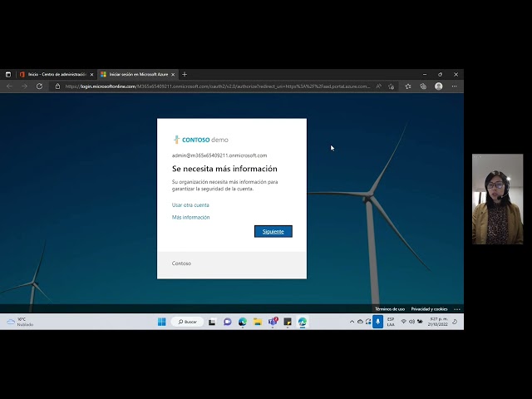This screenshot has height=399, width=532.
Task: Open the Collections icon
Action: click(x=423, y=86)
